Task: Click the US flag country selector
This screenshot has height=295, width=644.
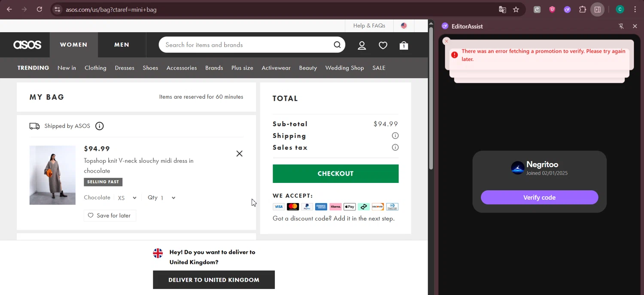Action: (x=404, y=26)
